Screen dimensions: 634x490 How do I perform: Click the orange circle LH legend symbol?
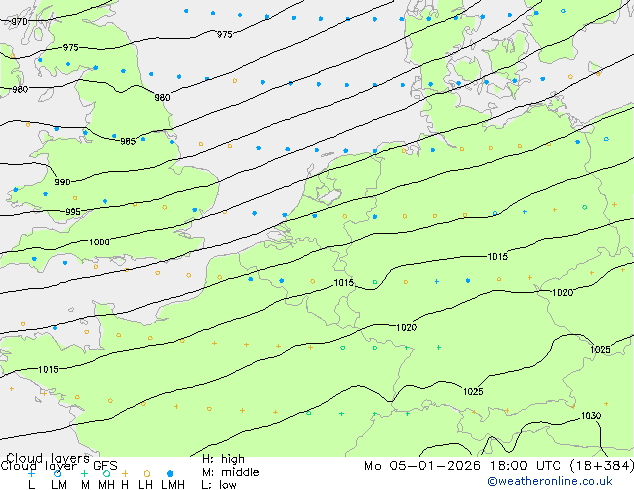point(147,473)
